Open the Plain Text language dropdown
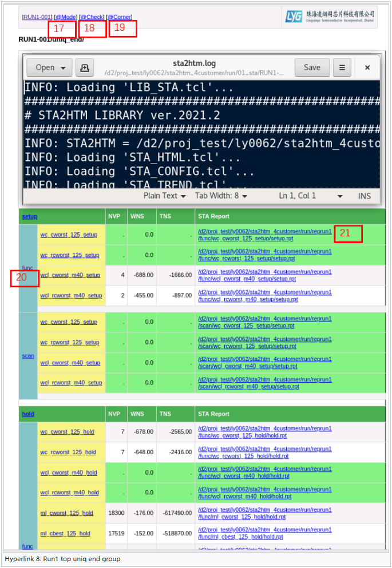This screenshot has height=568, width=392. (164, 196)
